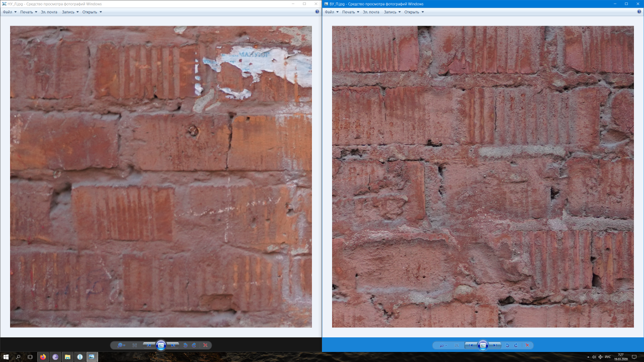Rotate counterclockwise in ВУ_Л.jpg window
Image resolution: width=644 pixels, height=362 pixels.
(x=507, y=345)
